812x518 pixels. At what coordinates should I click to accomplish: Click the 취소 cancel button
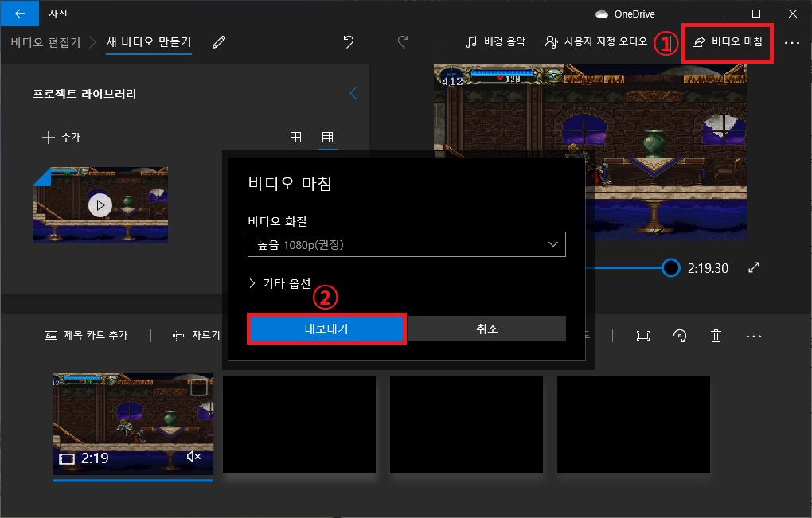[x=486, y=329]
